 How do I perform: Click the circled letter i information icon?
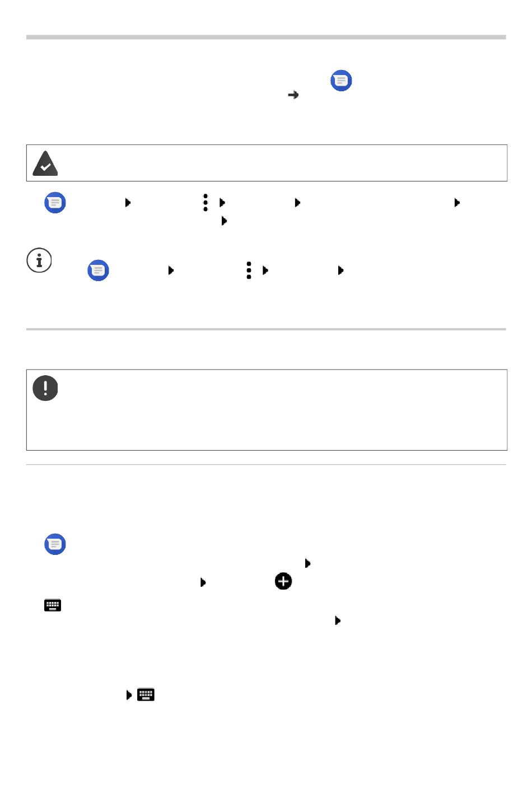click(39, 260)
